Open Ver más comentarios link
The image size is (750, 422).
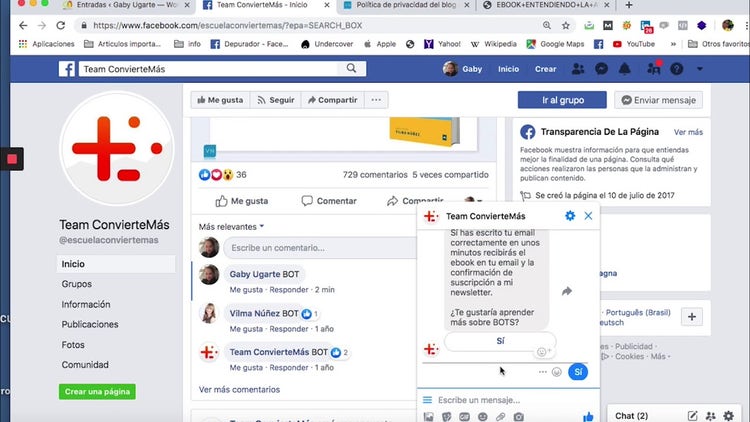(x=239, y=389)
